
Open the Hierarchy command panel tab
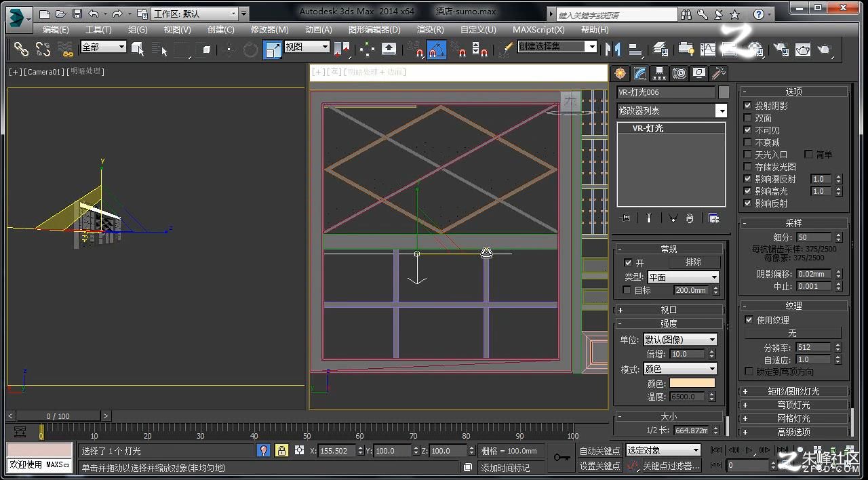click(x=658, y=73)
